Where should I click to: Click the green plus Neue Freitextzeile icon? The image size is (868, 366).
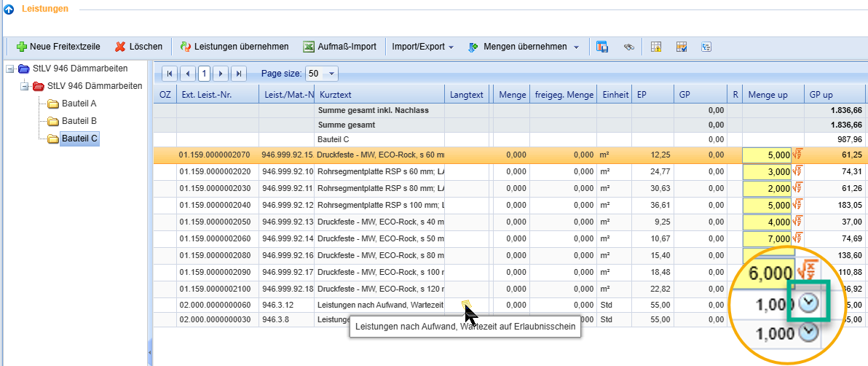click(21, 47)
